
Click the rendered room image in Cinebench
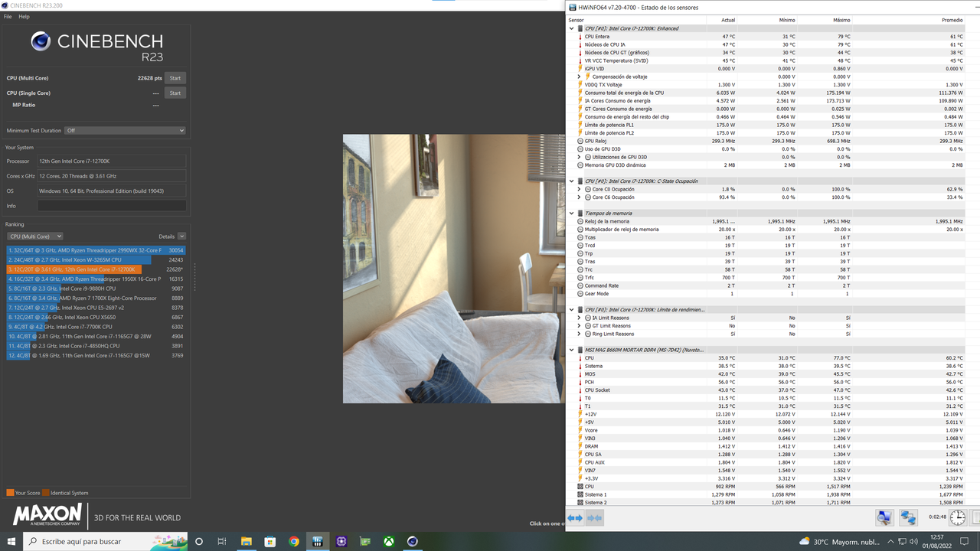[x=454, y=269]
